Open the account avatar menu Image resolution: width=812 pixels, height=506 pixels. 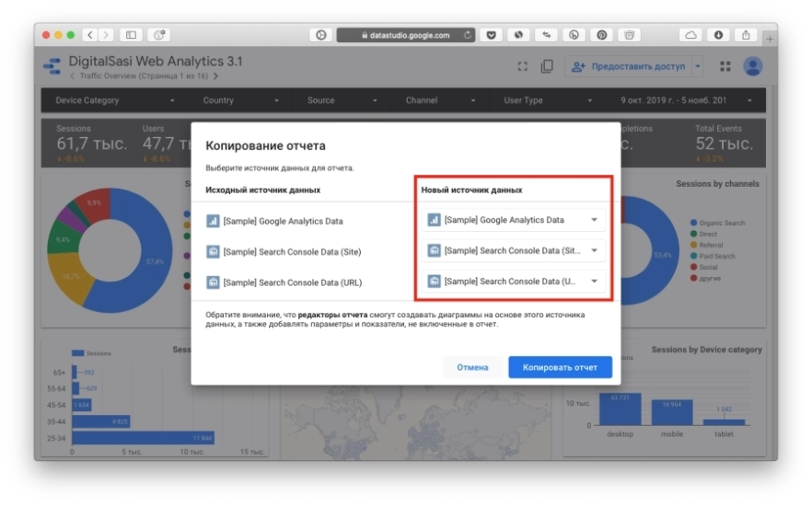[x=752, y=66]
